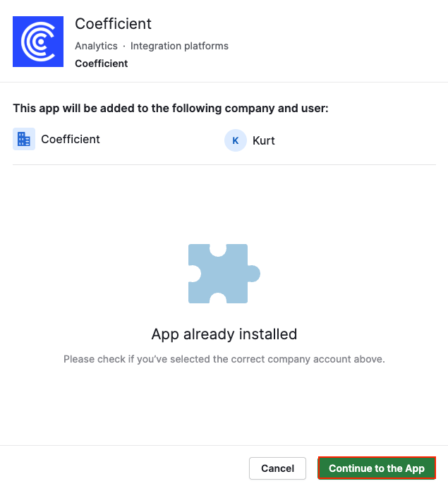448x486 pixels.
Task: Click the Coefficient app logo
Action: coord(40,42)
